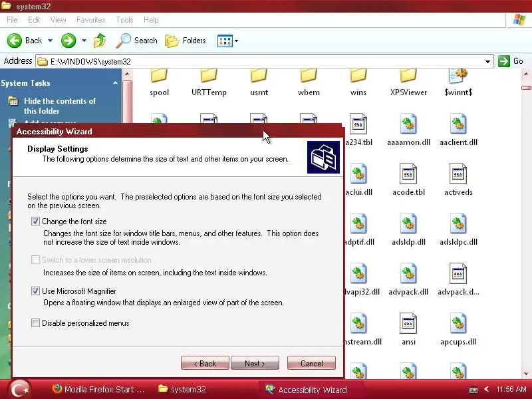Select the wins folder
Screen dimensions: 532x399
tap(358, 82)
